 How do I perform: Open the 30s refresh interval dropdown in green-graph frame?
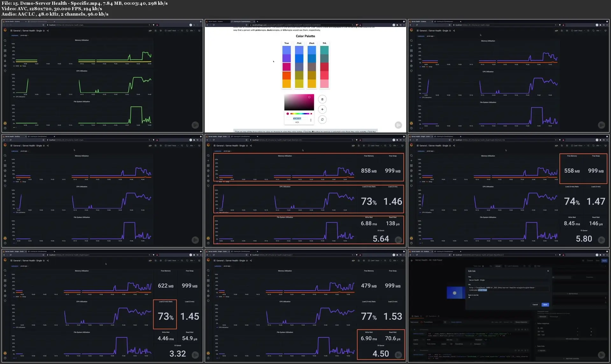point(192,31)
